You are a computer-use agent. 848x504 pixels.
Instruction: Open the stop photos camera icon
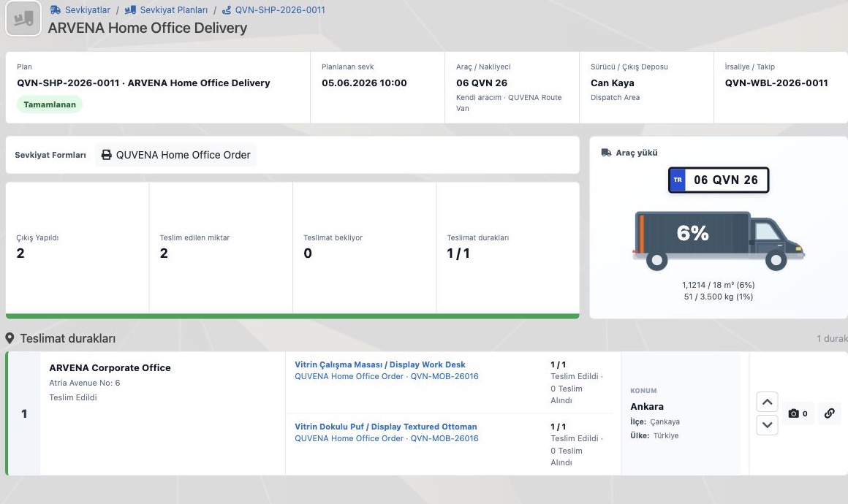798,413
